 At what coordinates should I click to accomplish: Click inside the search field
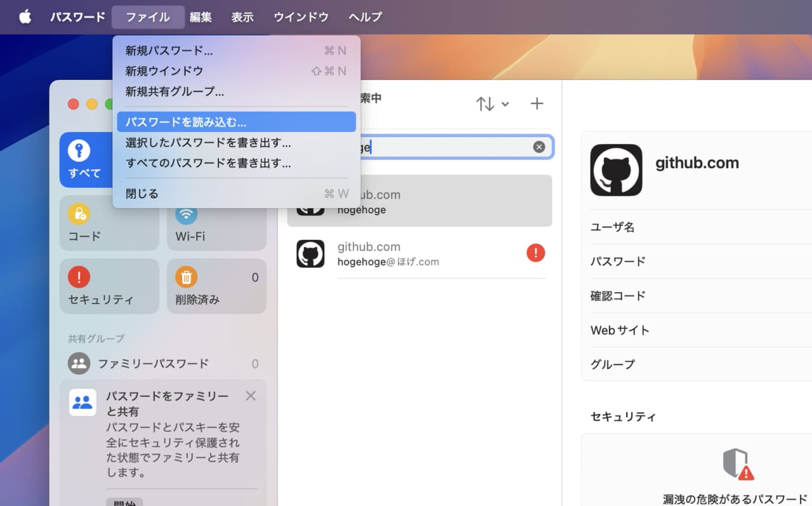click(x=444, y=147)
